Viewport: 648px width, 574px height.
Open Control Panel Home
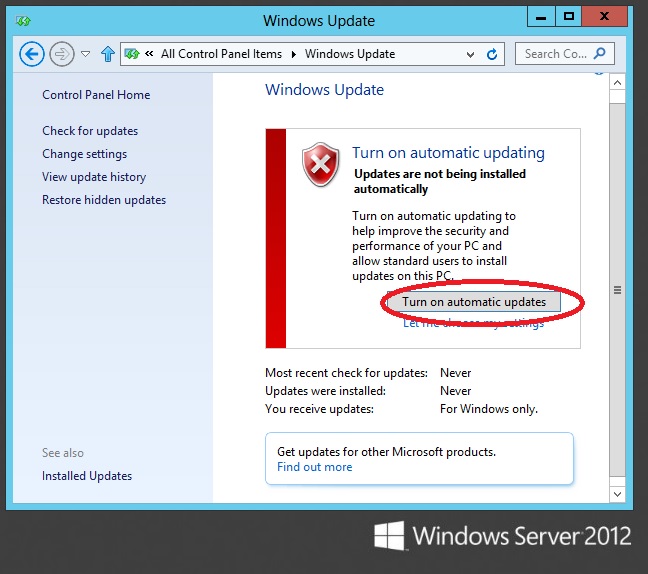tap(96, 95)
